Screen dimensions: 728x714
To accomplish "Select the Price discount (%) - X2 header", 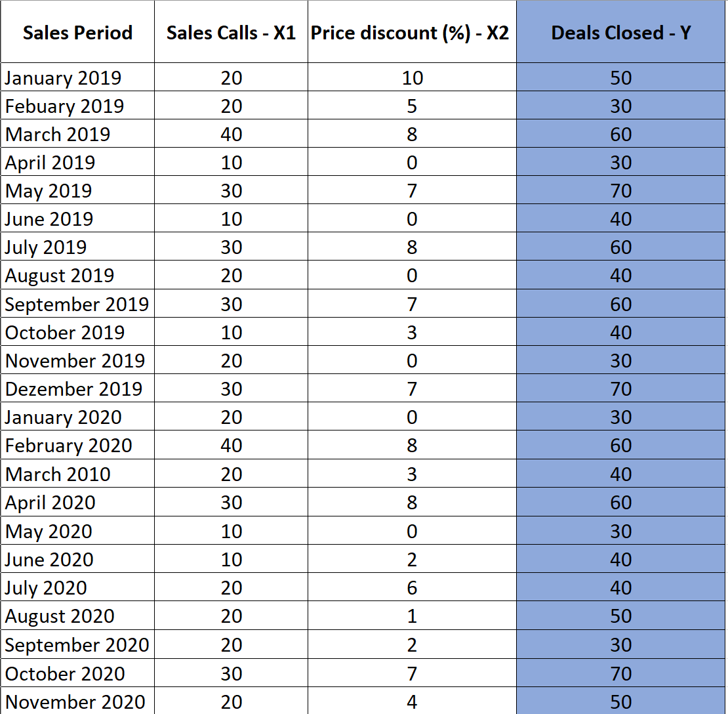I will (x=412, y=31).
